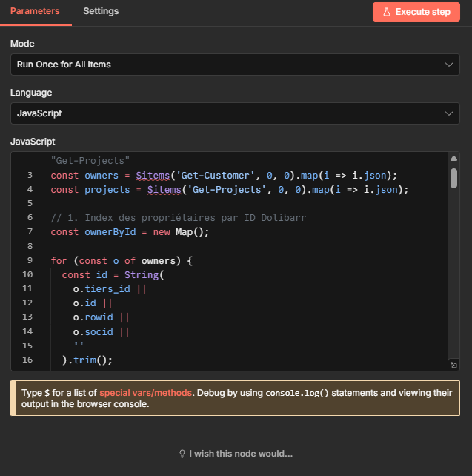
Task: Click the console.log() text in hint
Action: 297,393
